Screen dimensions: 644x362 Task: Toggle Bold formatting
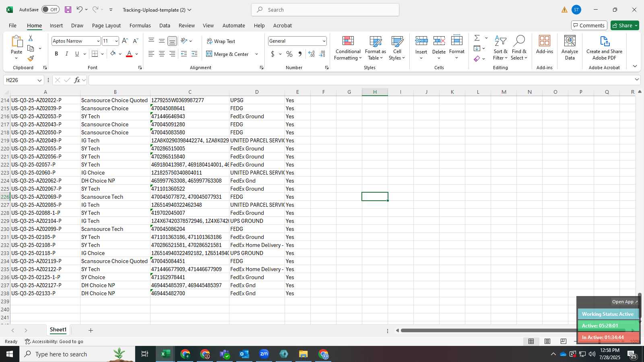tap(56, 54)
